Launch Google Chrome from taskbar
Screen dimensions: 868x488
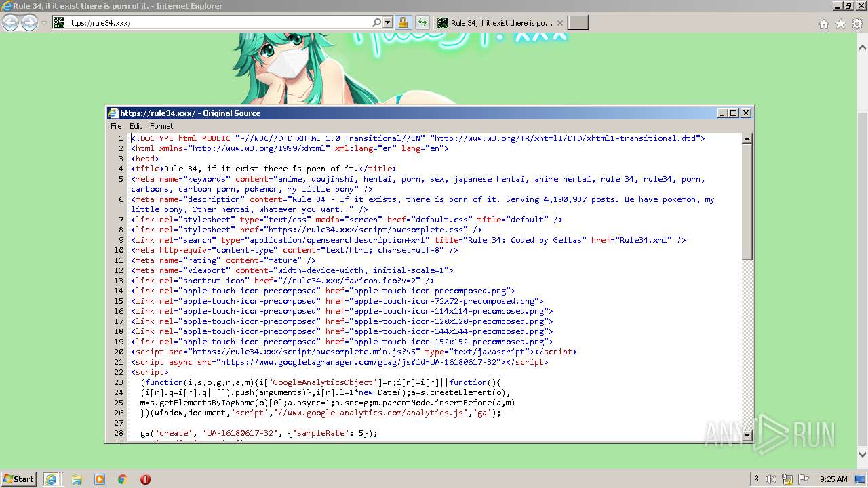123,479
